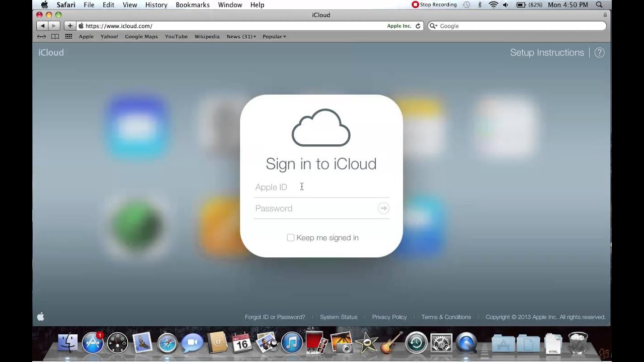Open the Applications folder in dock
Screen dimensions: 644x362
(x=503, y=344)
